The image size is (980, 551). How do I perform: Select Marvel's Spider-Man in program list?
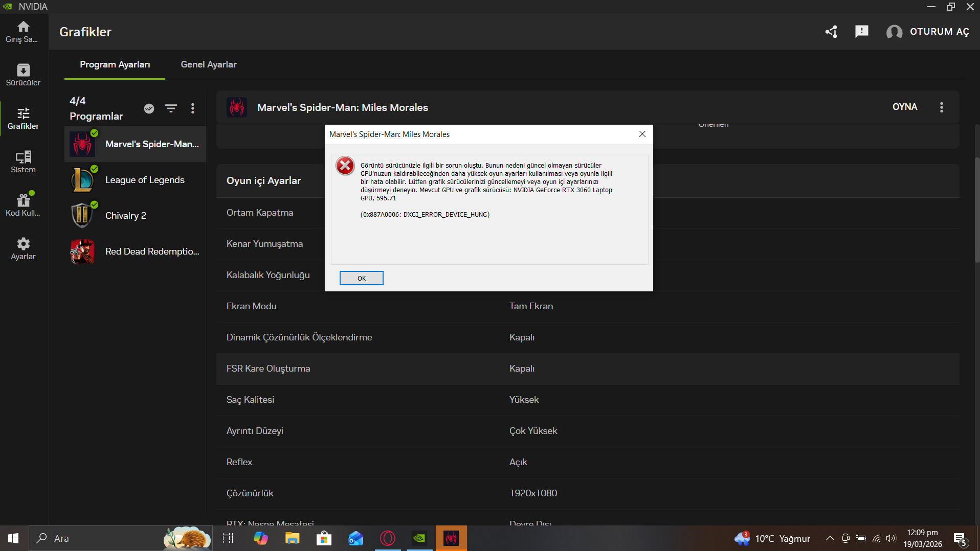pos(135,144)
